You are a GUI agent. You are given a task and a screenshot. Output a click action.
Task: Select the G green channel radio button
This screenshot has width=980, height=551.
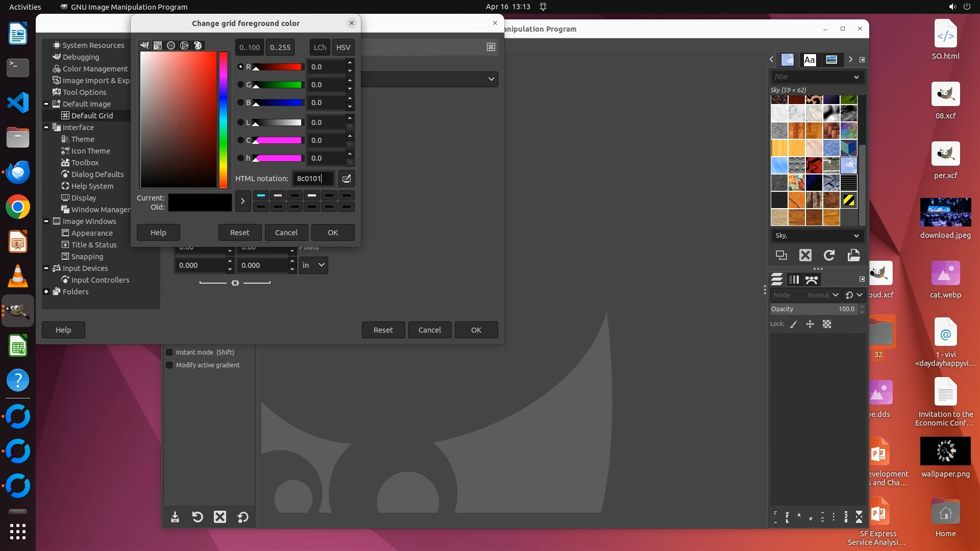click(240, 85)
